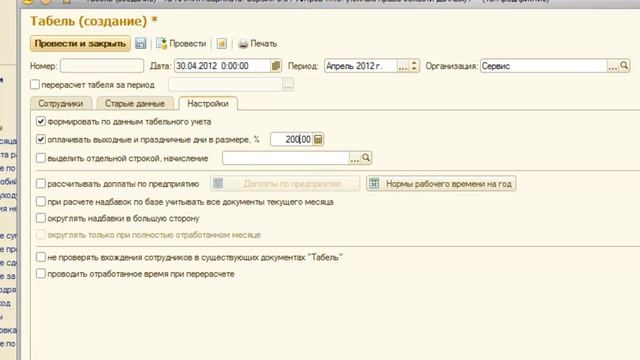Enable округлять надбавки в большую сторону
Screen dimensions: 640x360
point(40,218)
